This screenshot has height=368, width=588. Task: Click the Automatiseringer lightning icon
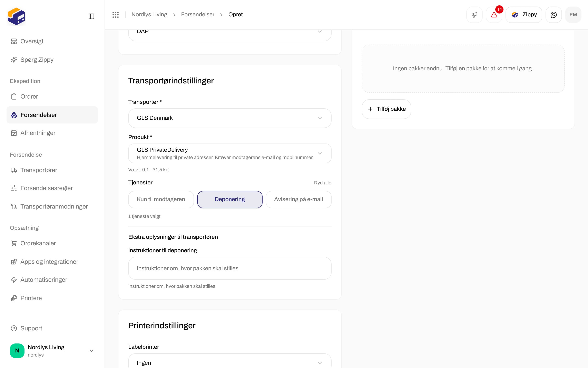tap(14, 280)
